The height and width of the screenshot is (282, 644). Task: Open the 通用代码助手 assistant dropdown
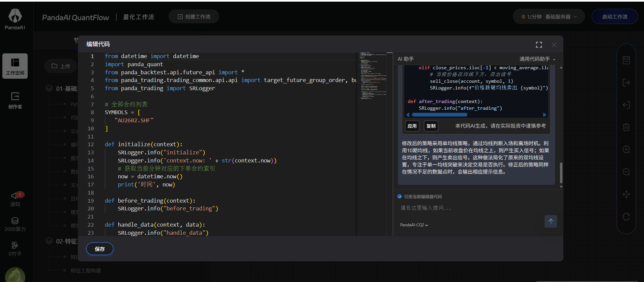[x=537, y=59]
